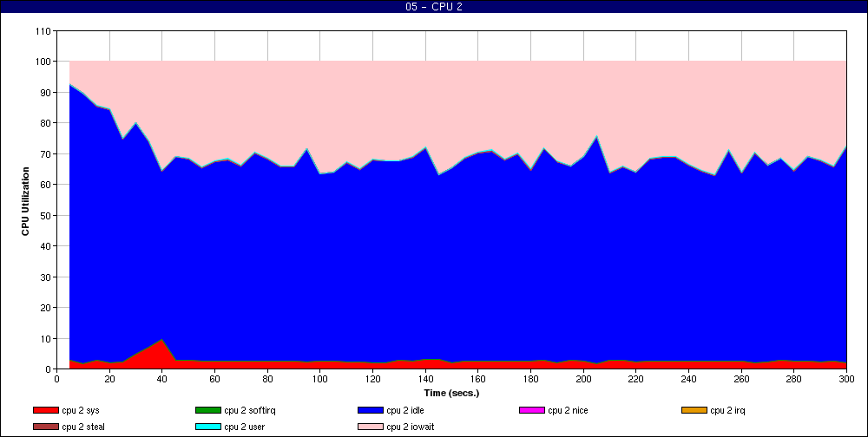
Task: Click the green cpu 2 softirq legend swatch
Action: coord(208,410)
